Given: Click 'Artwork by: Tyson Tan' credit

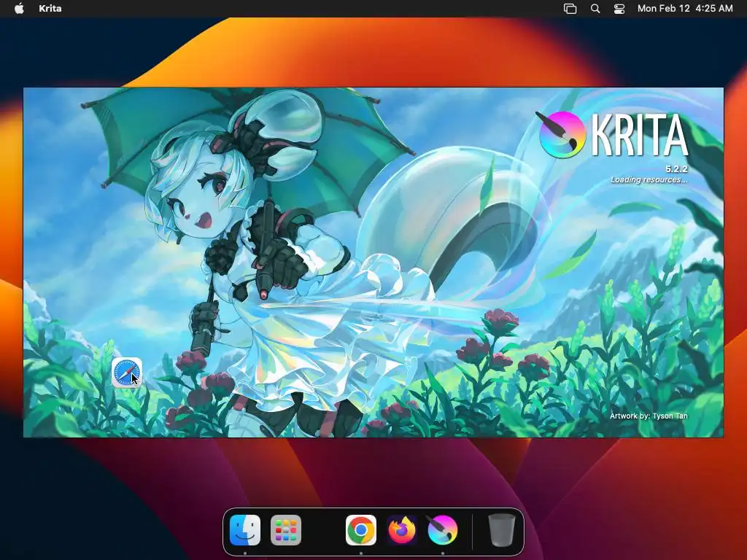Looking at the screenshot, I should [649, 416].
